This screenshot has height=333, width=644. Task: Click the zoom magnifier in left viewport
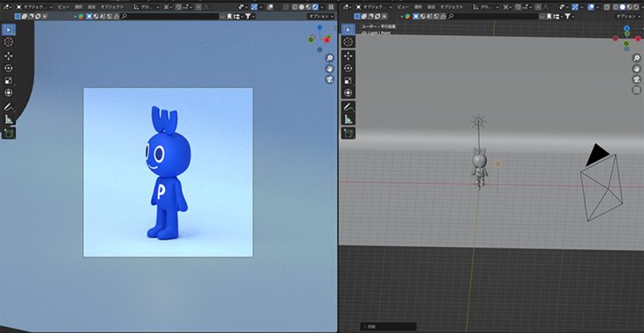(329, 58)
